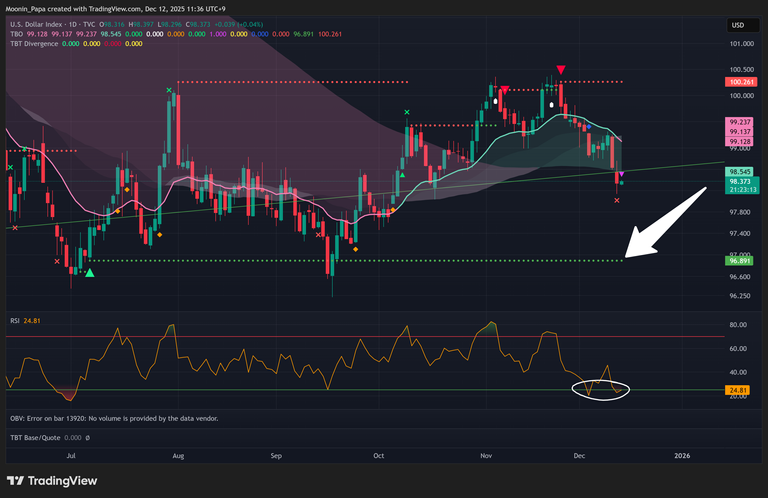Click the green 96.891 price label
Screen dimensions: 768x498
click(741, 261)
